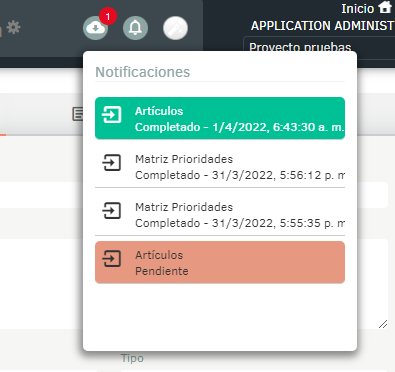Viewport: 395px width, 372px height.
Task: Select Matriz Prioridades 5:55:35 notification
Action: (x=220, y=214)
